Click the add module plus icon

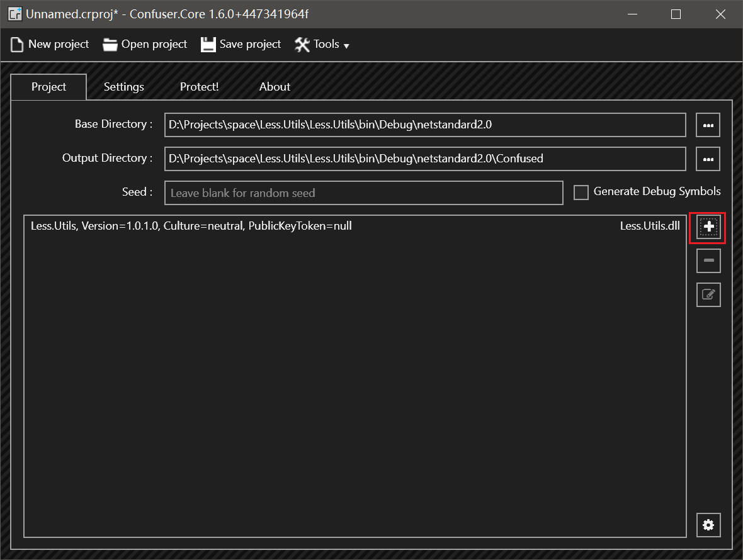(x=708, y=227)
